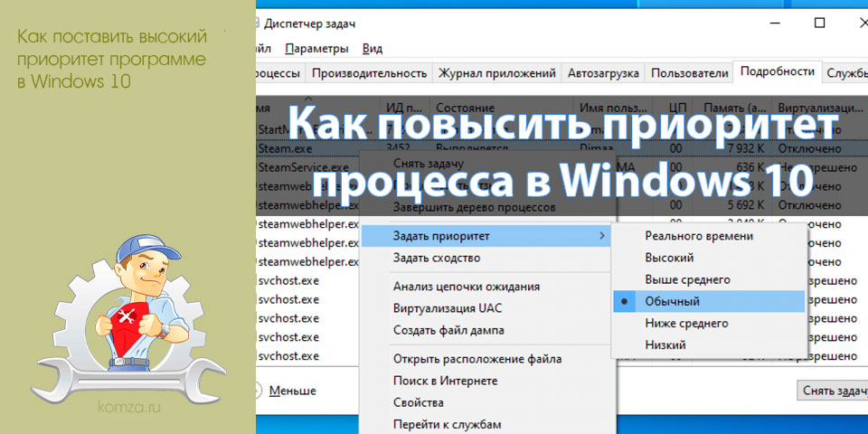Go to the Пользователи tab
The image size is (868, 434).
pos(689,73)
